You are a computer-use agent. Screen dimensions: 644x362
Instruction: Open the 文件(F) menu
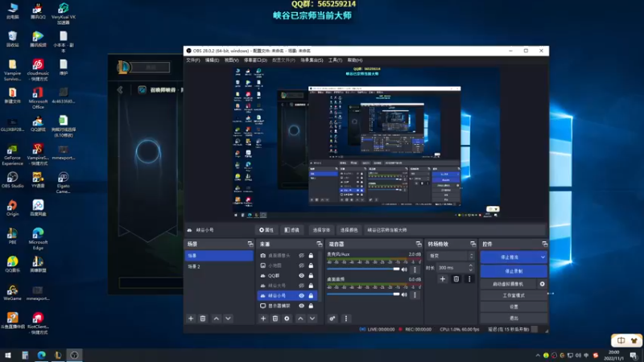[193, 60]
